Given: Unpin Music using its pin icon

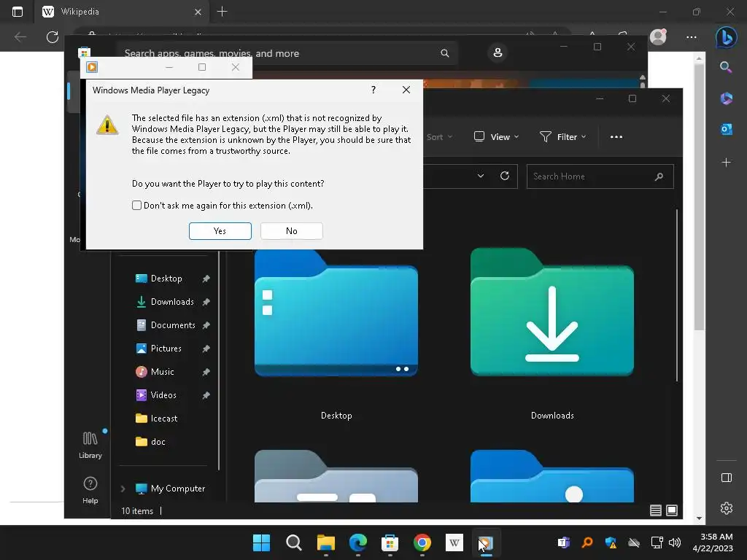Looking at the screenshot, I should [206, 372].
